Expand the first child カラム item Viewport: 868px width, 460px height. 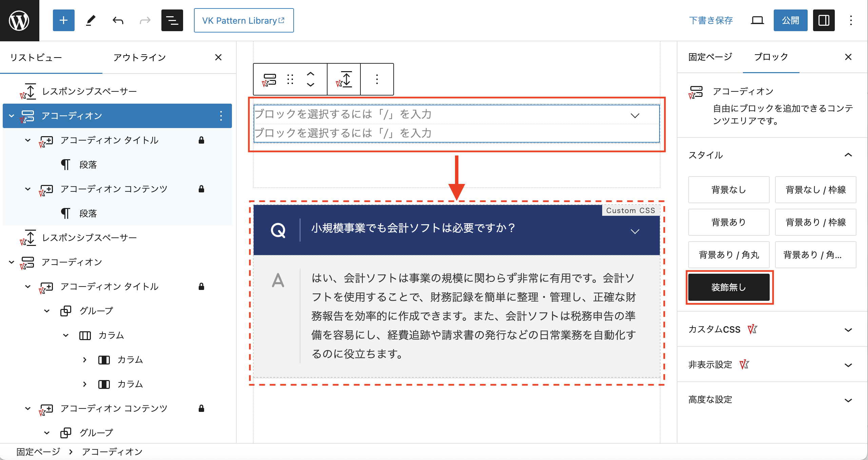pyautogui.click(x=85, y=360)
